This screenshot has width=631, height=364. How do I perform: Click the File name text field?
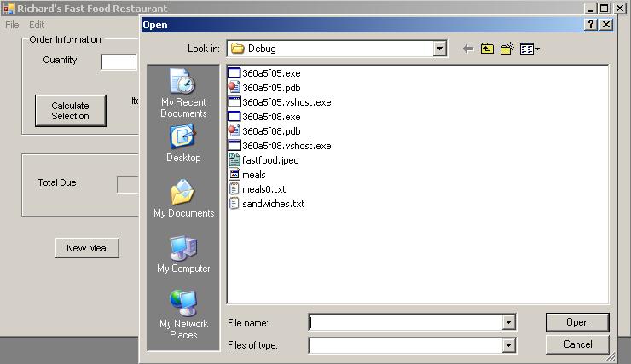pyautogui.click(x=405, y=322)
